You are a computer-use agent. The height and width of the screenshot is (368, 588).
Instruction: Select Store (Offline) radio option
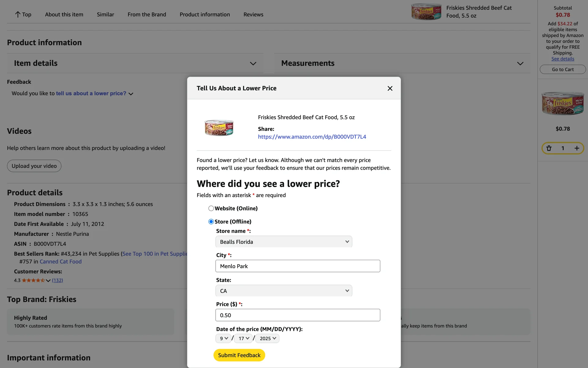click(x=211, y=222)
